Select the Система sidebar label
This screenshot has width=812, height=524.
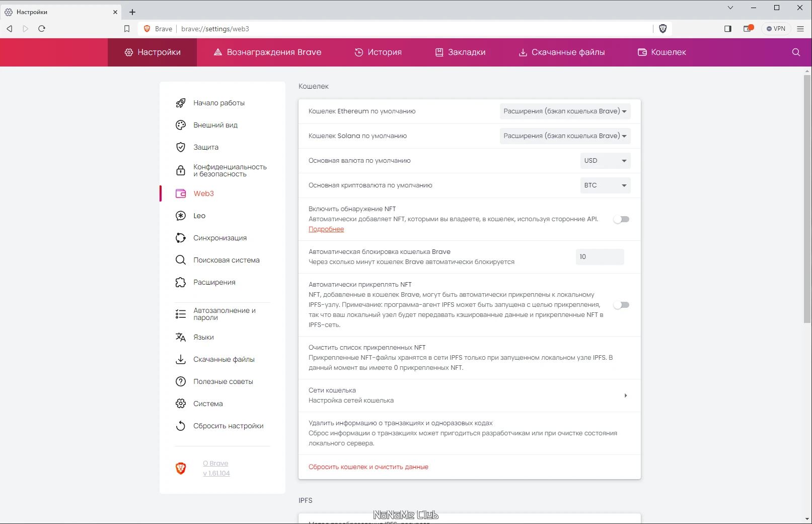[x=208, y=404]
